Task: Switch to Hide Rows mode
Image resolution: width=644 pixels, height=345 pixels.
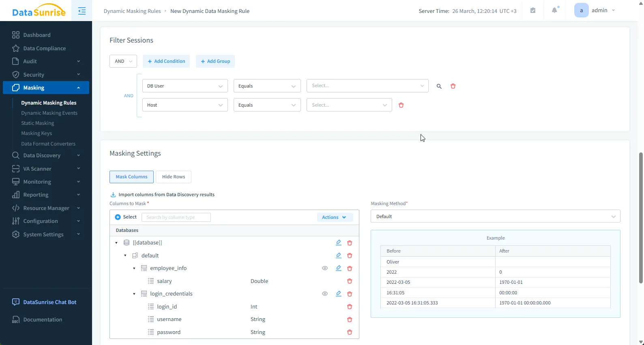Action: click(x=173, y=177)
